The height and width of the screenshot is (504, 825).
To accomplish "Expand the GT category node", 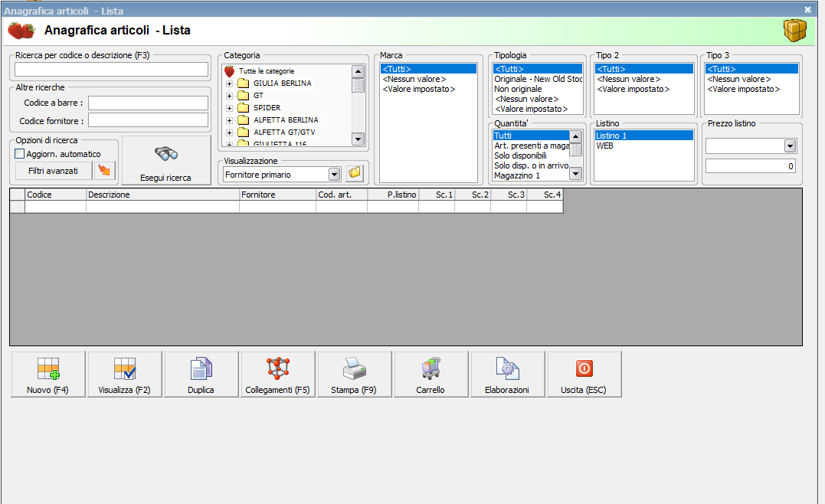I will point(229,96).
